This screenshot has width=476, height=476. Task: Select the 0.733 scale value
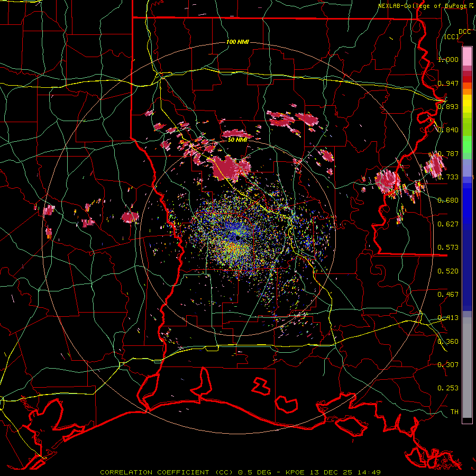(x=448, y=177)
